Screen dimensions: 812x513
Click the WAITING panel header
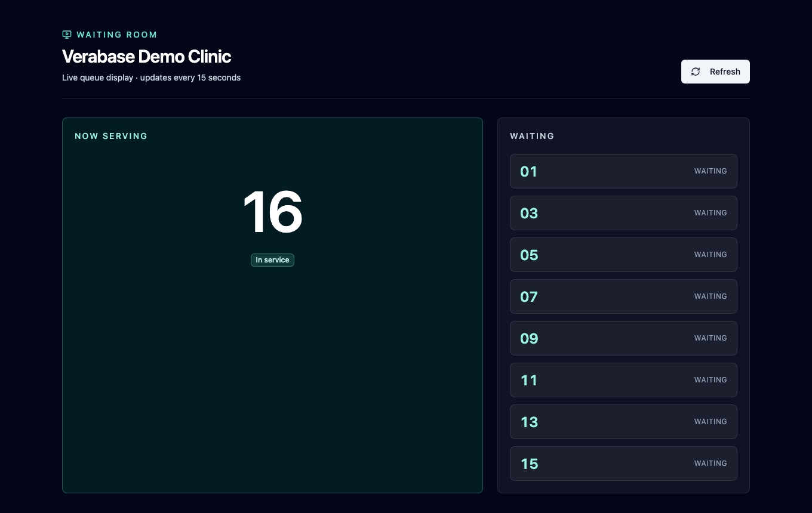coord(532,136)
